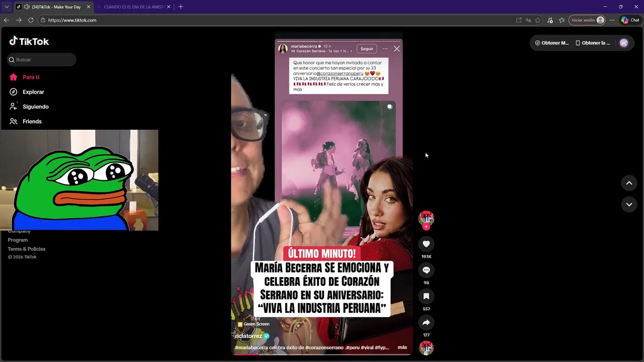This screenshot has height=362, width=644.
Task: Save video with bookmark icon
Action: click(x=426, y=296)
